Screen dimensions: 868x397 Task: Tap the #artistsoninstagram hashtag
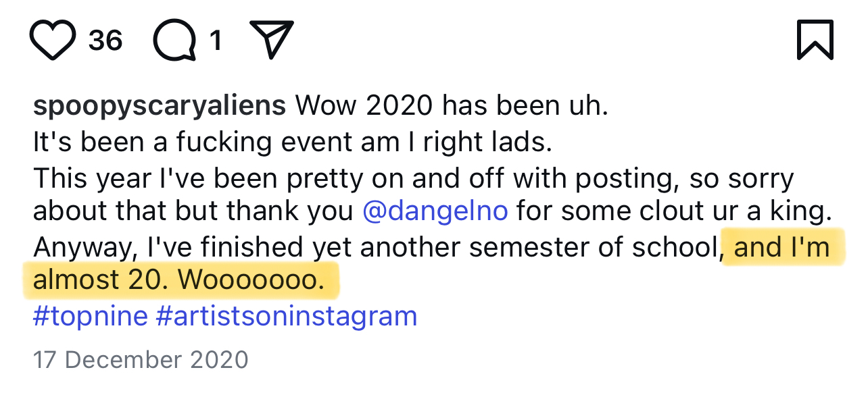pyautogui.click(x=286, y=316)
